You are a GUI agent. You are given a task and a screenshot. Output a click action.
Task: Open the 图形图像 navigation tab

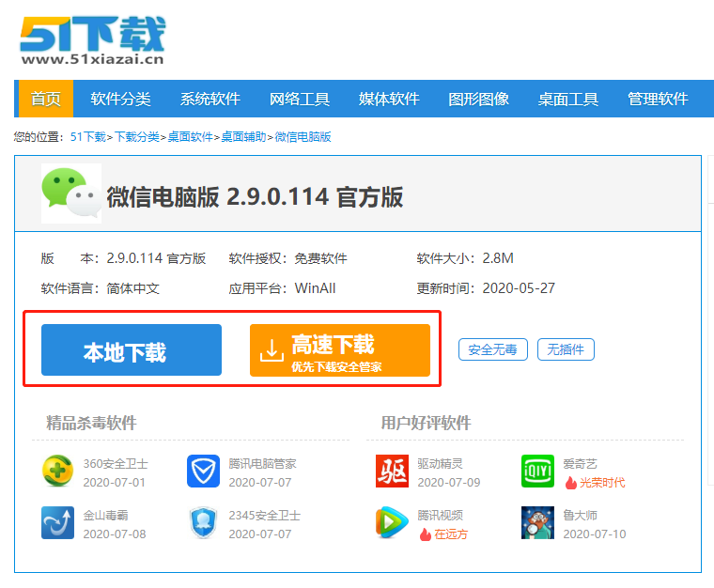click(x=478, y=99)
